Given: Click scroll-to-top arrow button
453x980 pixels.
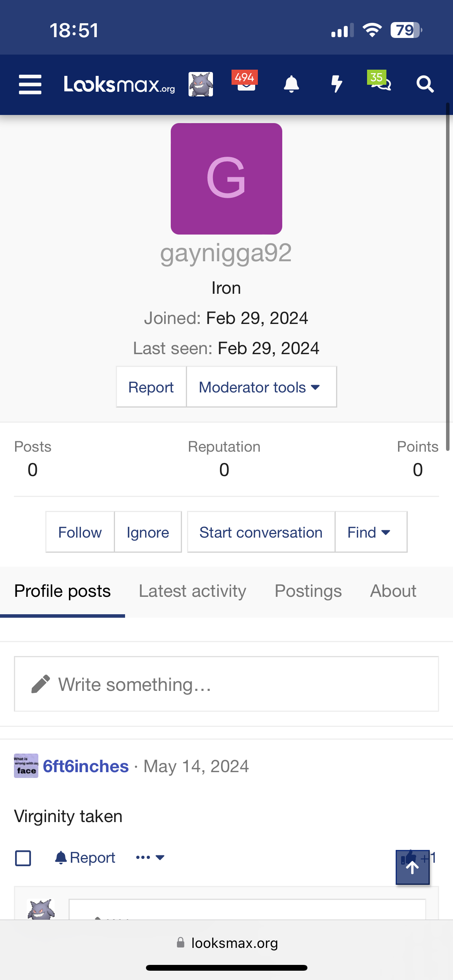Looking at the screenshot, I should tap(412, 867).
